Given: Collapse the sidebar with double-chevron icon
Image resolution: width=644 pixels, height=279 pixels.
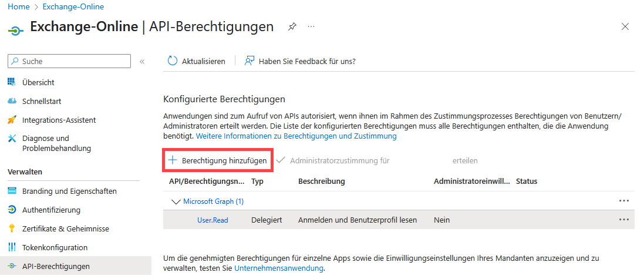Looking at the screenshot, I should click(x=142, y=62).
